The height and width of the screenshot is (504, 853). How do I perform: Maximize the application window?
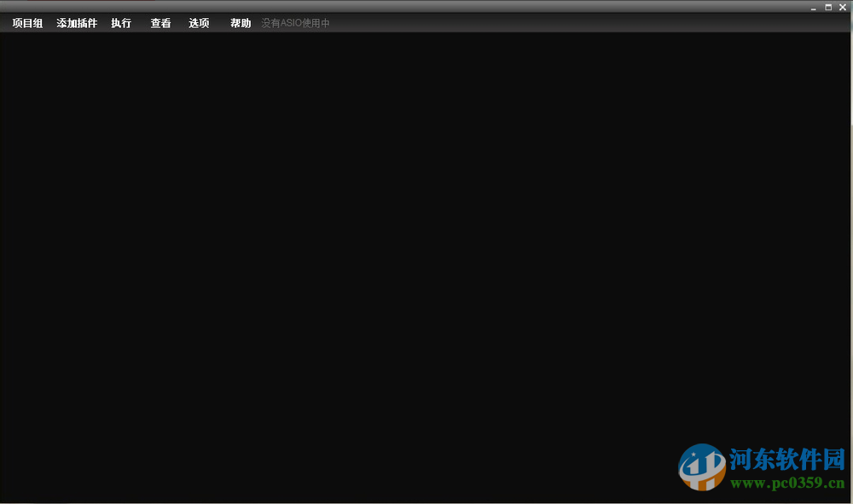[829, 7]
